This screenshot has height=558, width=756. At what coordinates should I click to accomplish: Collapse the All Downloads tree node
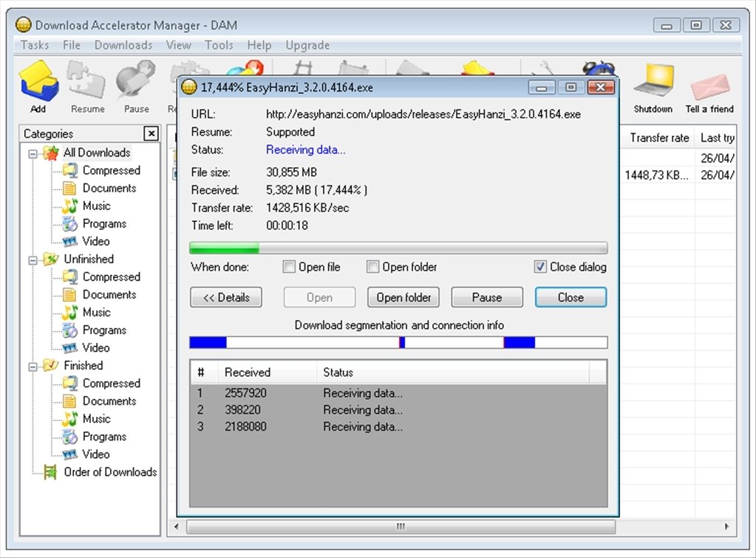pos(33,154)
